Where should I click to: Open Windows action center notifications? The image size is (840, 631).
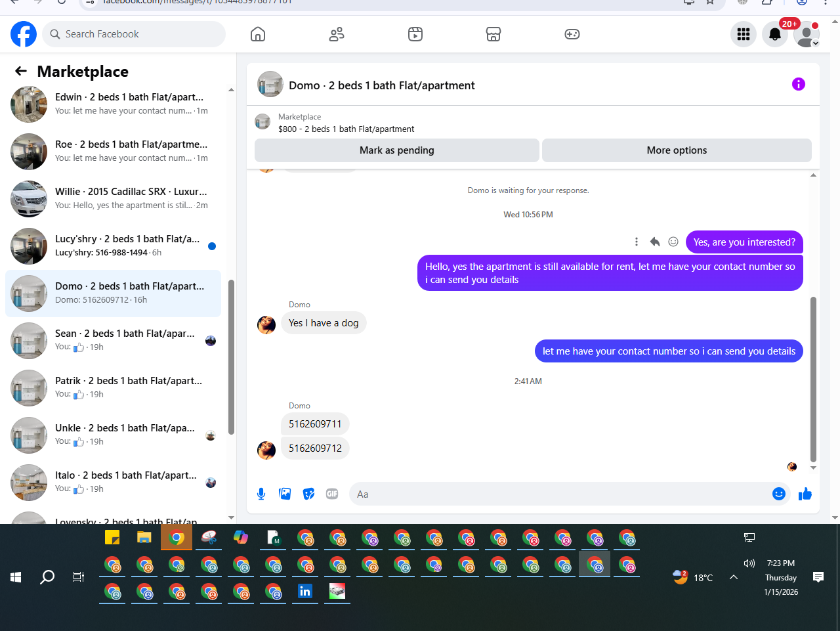[x=818, y=577]
